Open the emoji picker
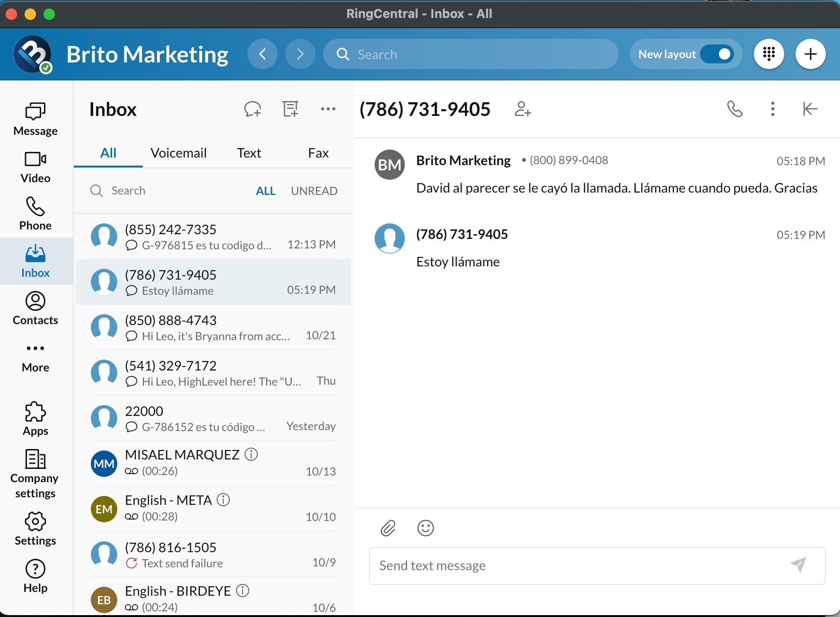The height and width of the screenshot is (617, 840). pyautogui.click(x=426, y=528)
